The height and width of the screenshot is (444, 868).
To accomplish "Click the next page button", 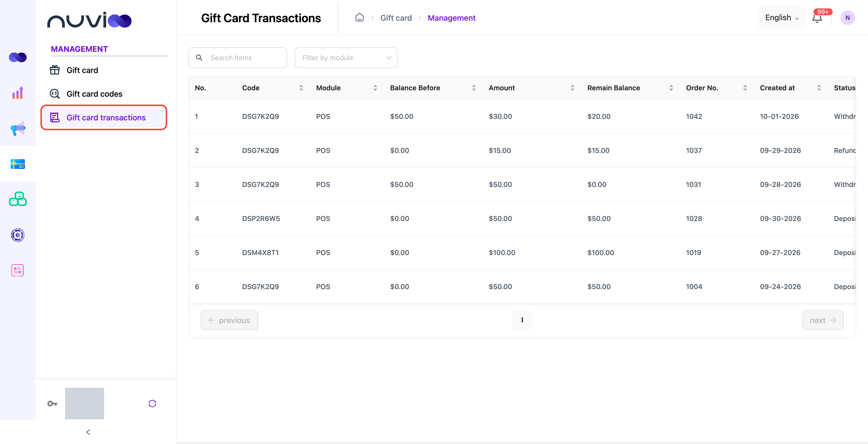I will 823,320.
